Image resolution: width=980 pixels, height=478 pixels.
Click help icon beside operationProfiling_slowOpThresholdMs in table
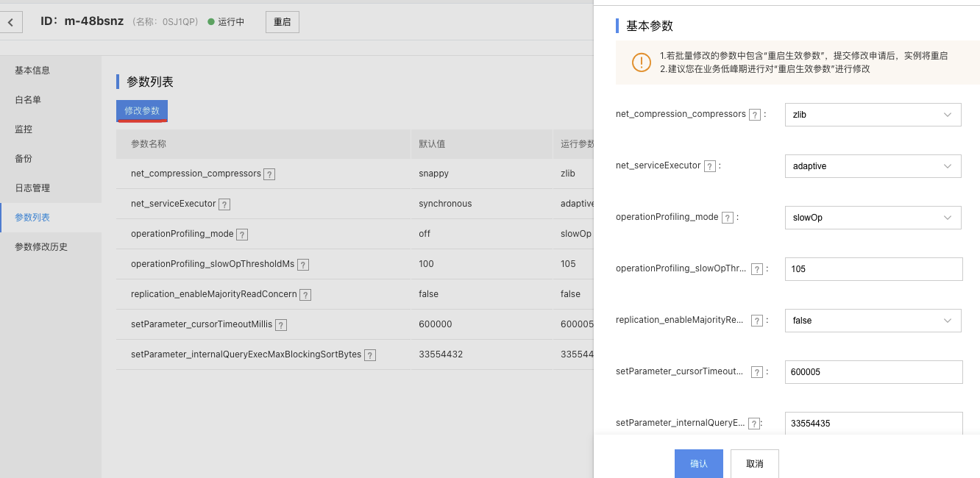tap(302, 265)
